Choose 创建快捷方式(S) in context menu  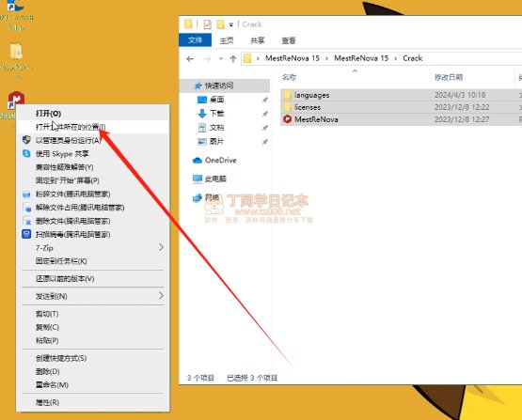pos(93,358)
